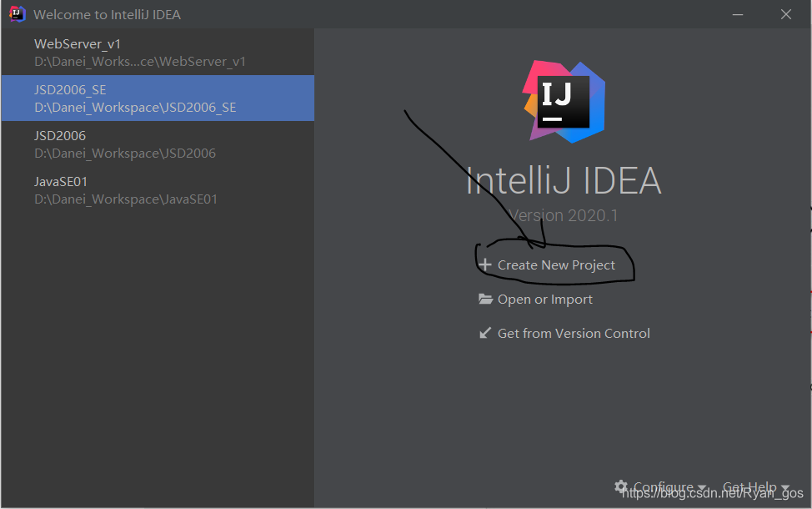Open the JSD2006 recent project
812x509 pixels.
pos(158,144)
